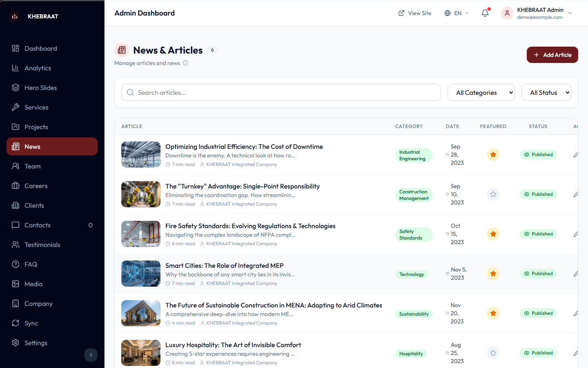Click the Search articles input field
Image resolution: width=588 pixels, height=368 pixels.
pos(281,92)
